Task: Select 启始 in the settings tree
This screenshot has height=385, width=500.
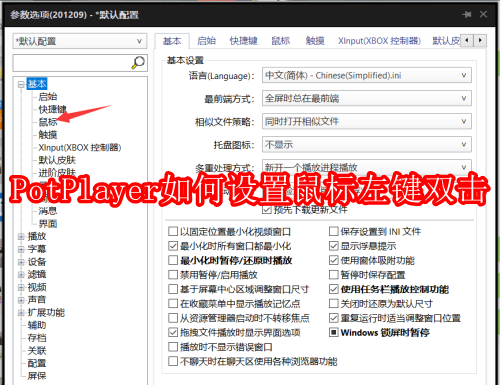Action: (48, 97)
